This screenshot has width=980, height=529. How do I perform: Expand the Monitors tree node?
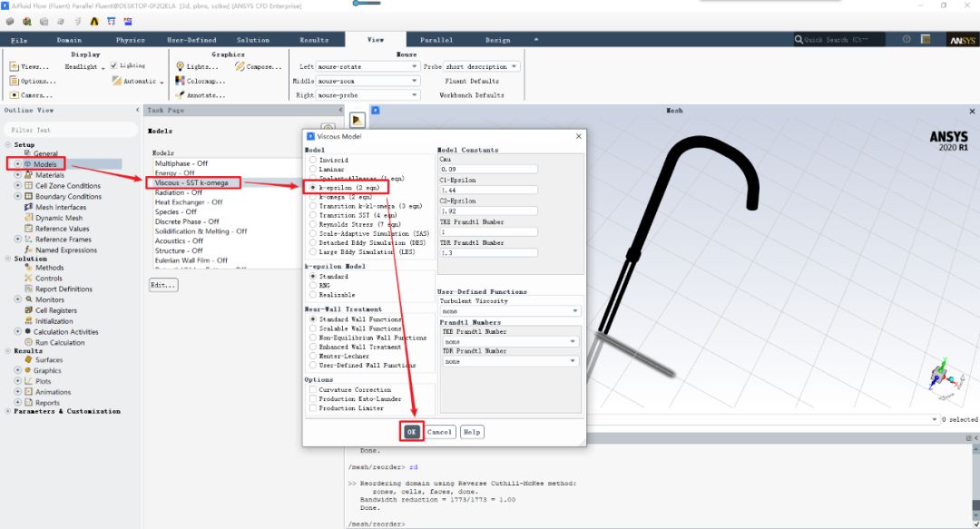[17, 299]
